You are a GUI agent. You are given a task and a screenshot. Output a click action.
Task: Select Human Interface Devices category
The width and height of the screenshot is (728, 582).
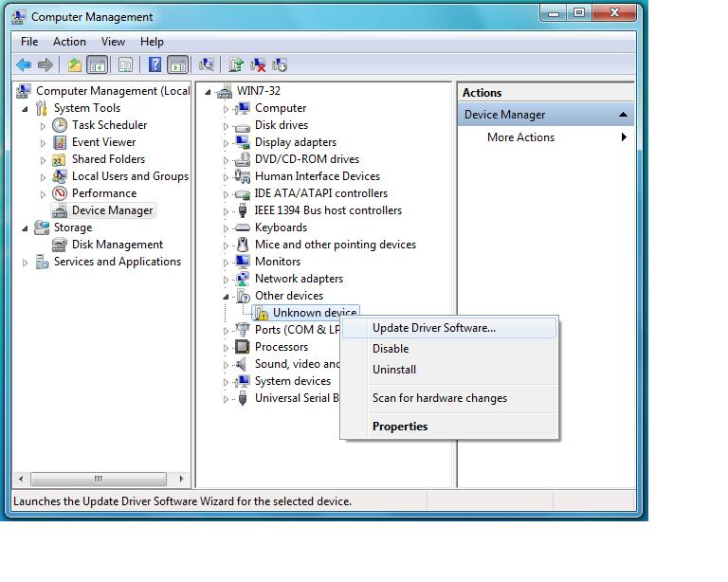click(318, 176)
